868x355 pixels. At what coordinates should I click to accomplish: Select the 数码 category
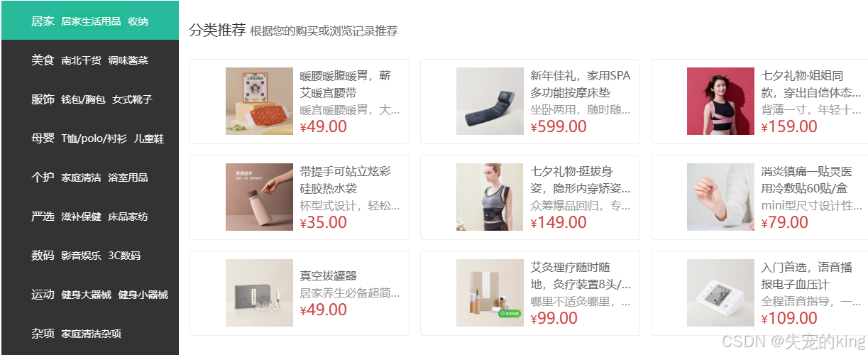[43, 256]
